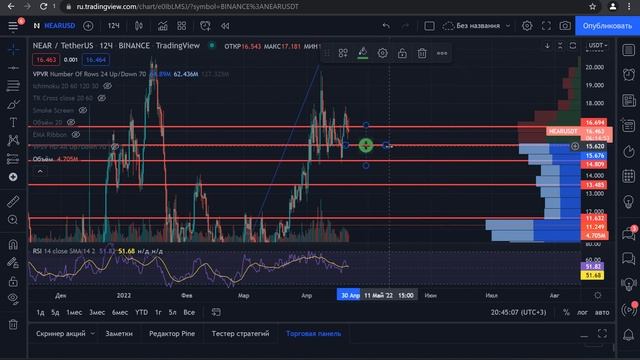Screen dimensions: 640x360
Task: Select the YTD time range
Action: coord(142,312)
